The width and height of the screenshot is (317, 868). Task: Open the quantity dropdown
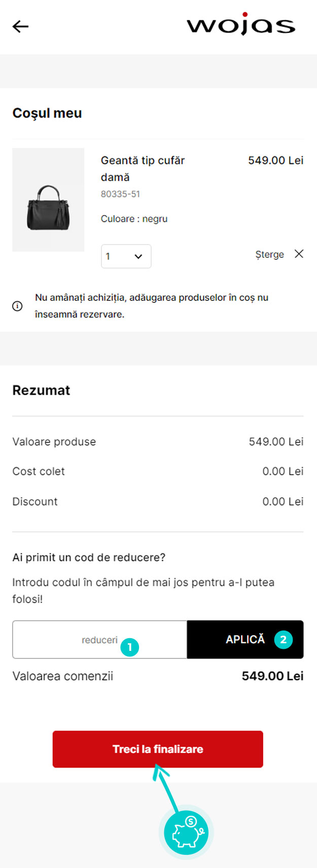click(126, 256)
